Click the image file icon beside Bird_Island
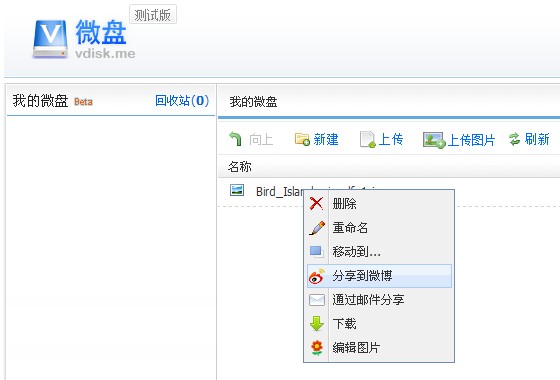The width and height of the screenshot is (560, 380). tap(237, 190)
